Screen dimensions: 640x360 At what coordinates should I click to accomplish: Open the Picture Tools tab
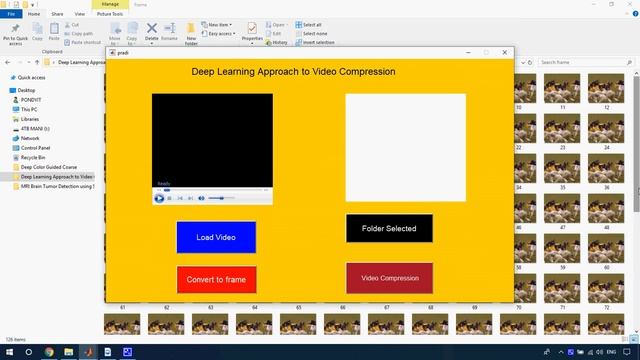coord(110,14)
